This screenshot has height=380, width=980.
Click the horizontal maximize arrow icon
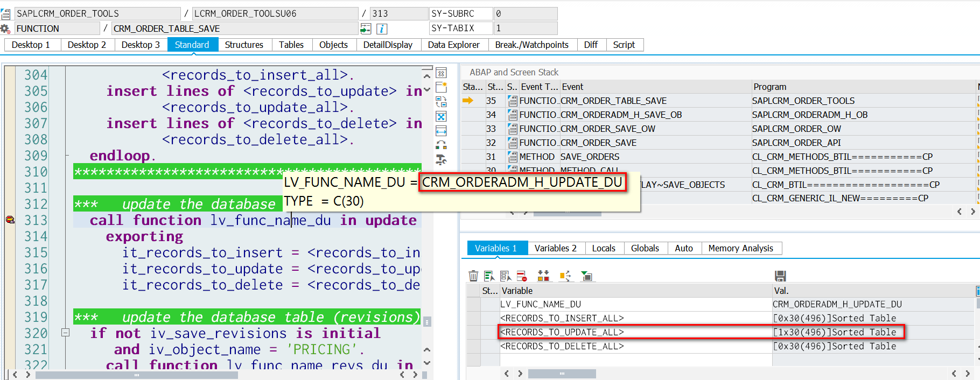[x=441, y=131]
